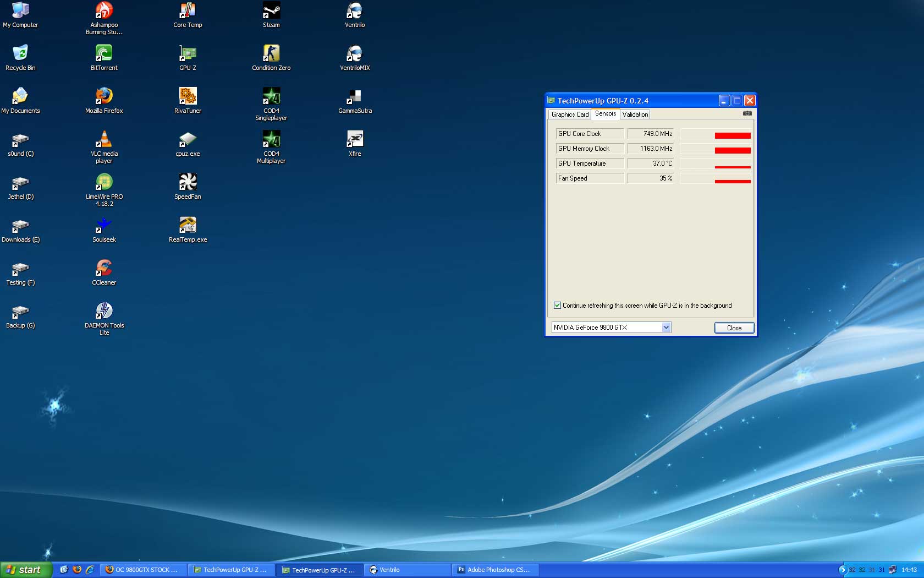This screenshot has width=924, height=578.
Task: Click the Close button in GPU-Z
Action: pos(734,328)
